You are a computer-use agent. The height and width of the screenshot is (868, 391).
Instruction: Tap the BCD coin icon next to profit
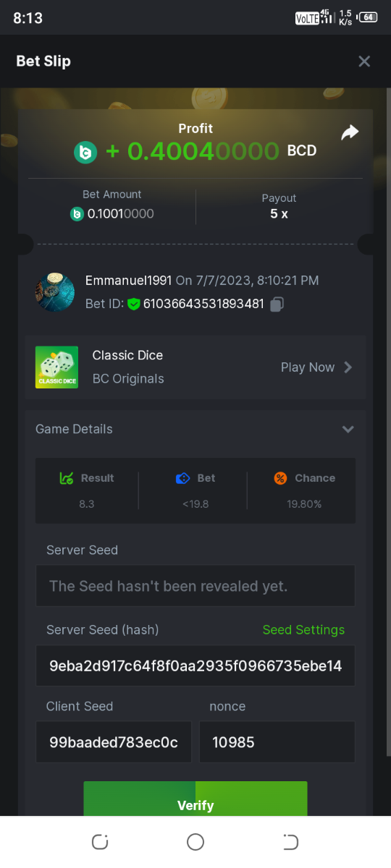tap(85, 152)
